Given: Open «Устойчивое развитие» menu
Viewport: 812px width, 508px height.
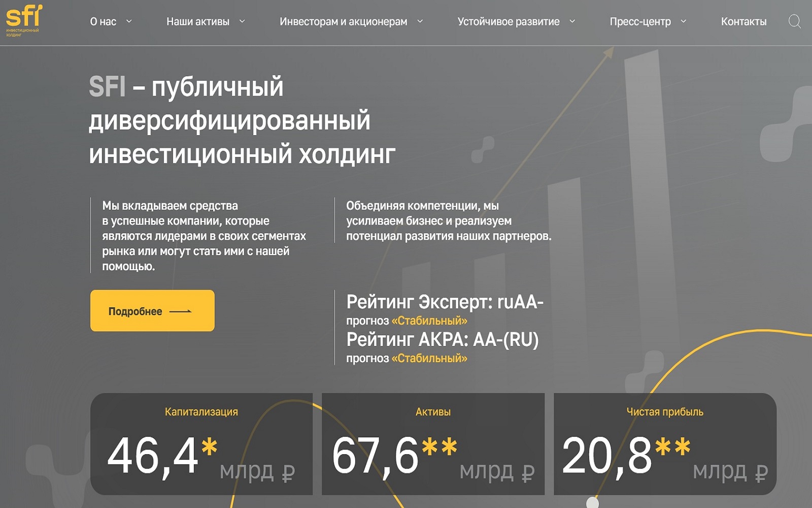Looking at the screenshot, I should [509, 21].
